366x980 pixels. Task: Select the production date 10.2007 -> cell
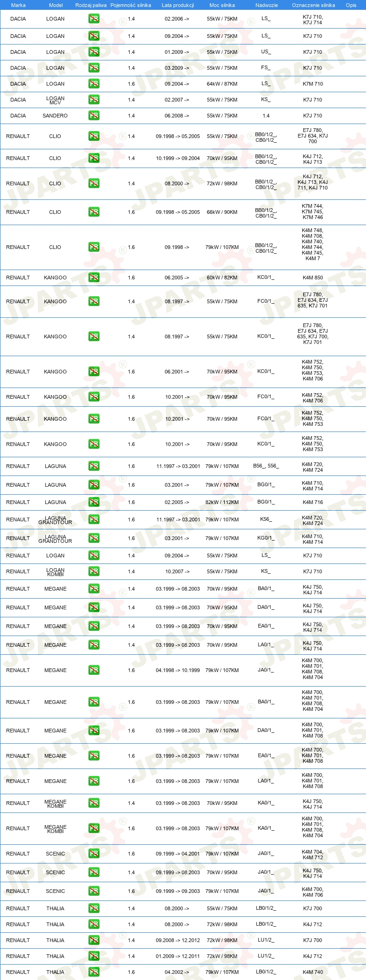(177, 571)
